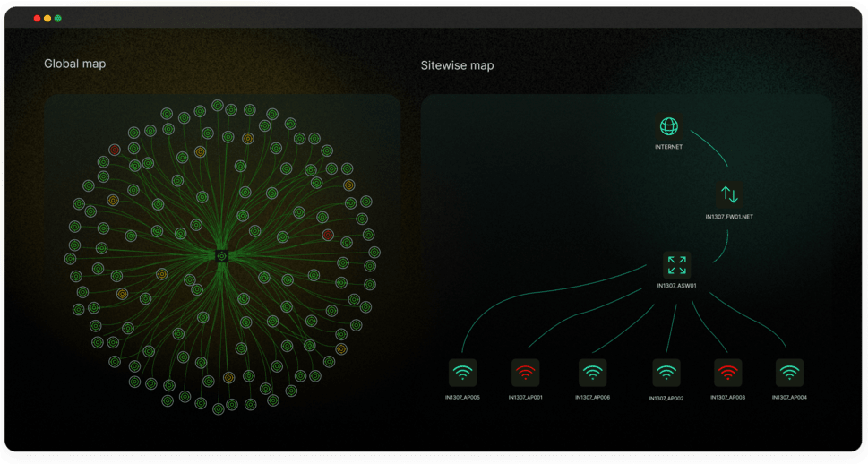This screenshot has width=868, height=464.
Task: Click the "IN1307_FW01.NET" label
Action: 729,217
